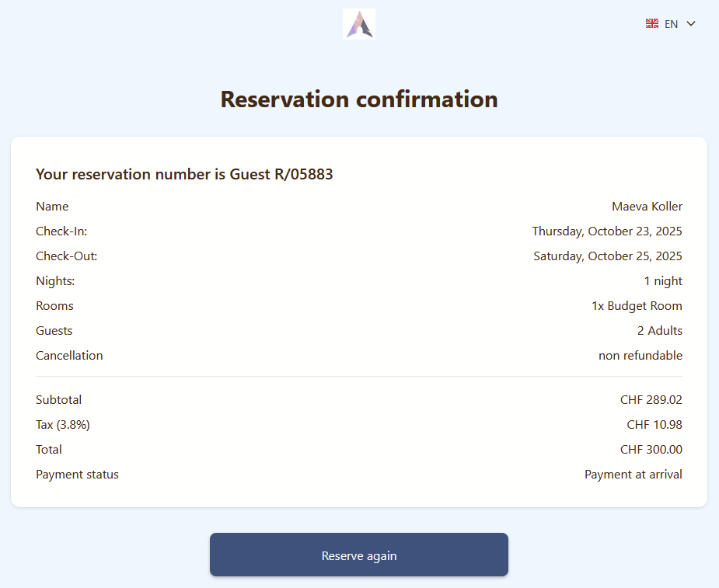Viewport: 719px width, 588px height.
Task: Click the hotel logo at top
Action: coord(359,24)
